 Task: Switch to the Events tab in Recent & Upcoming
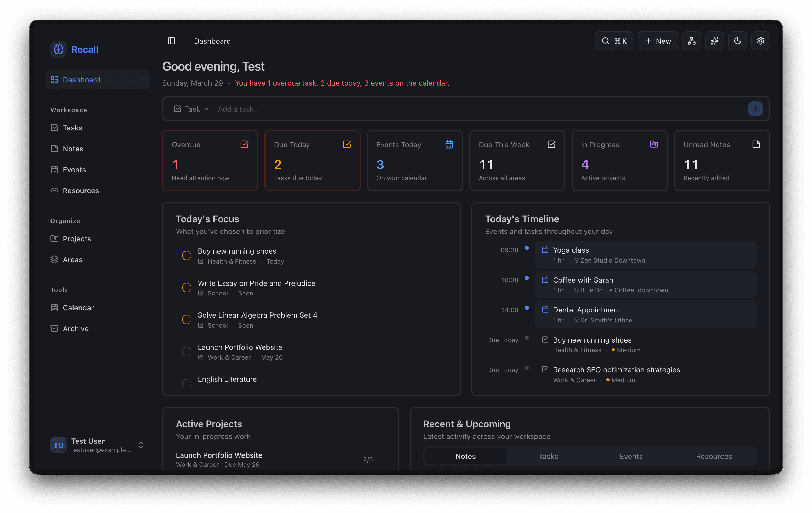point(631,456)
